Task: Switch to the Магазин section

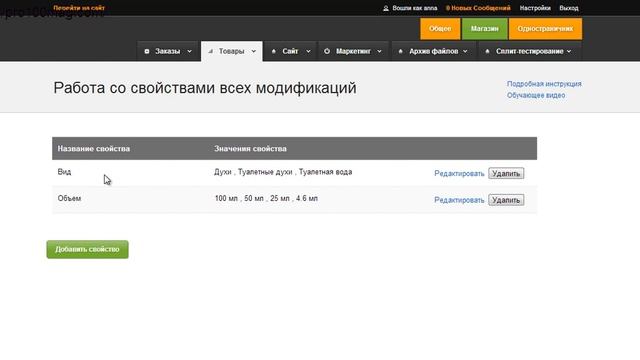Action: point(484,29)
